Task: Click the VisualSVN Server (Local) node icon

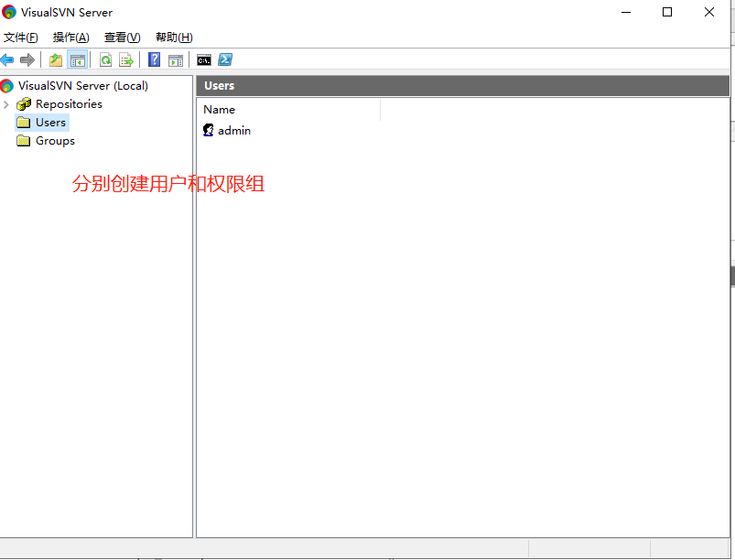Action: click(x=7, y=86)
